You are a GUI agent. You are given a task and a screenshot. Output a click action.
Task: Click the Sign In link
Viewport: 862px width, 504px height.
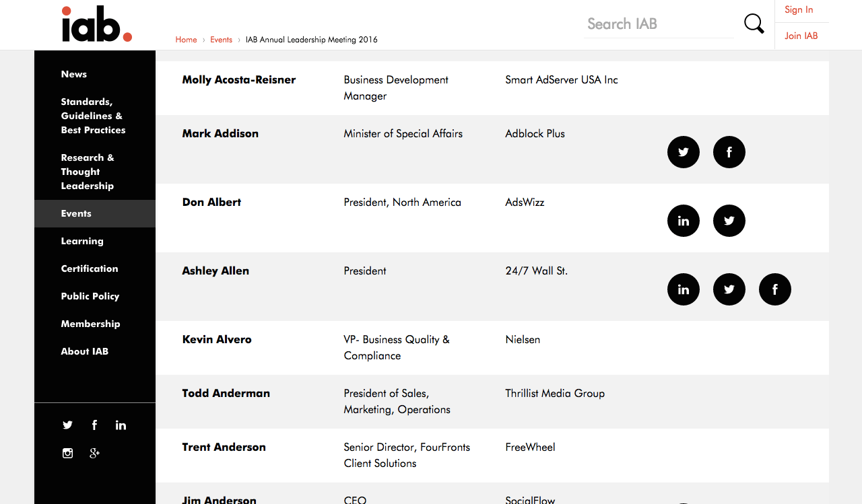pyautogui.click(x=799, y=10)
